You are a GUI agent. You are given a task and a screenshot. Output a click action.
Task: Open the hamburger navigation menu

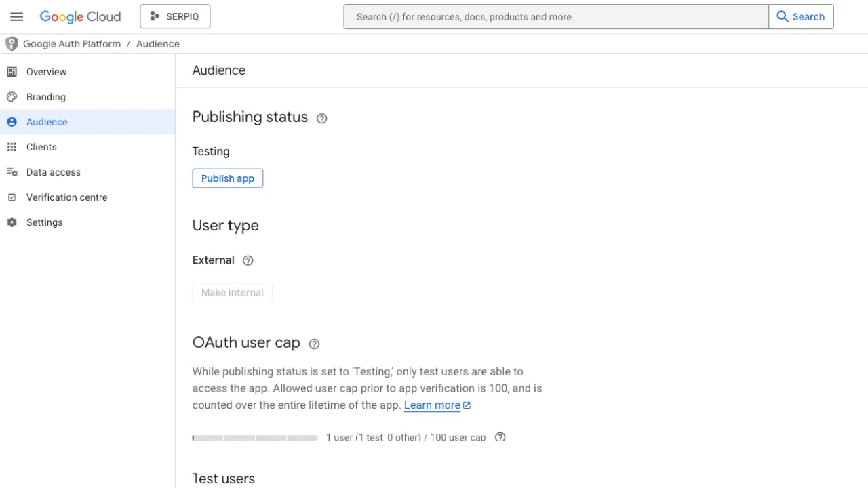17,17
